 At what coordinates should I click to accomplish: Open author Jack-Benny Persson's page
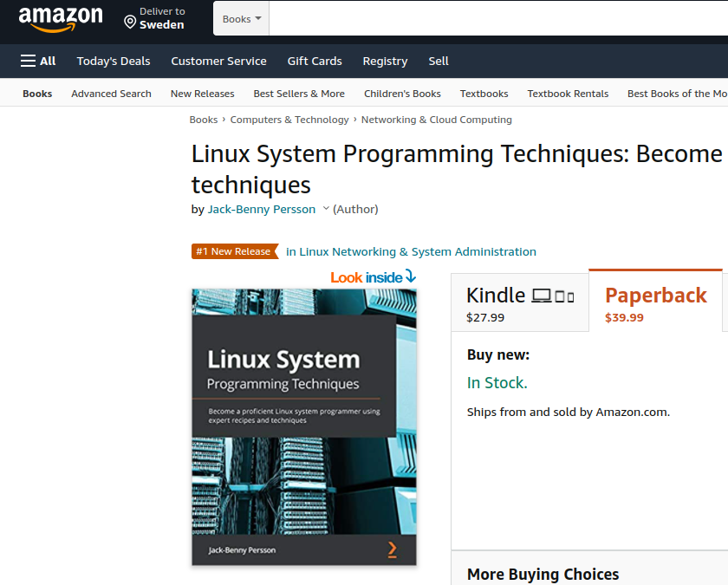point(262,209)
